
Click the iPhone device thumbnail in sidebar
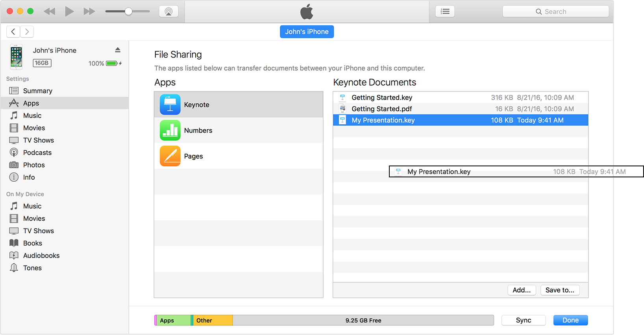point(16,57)
